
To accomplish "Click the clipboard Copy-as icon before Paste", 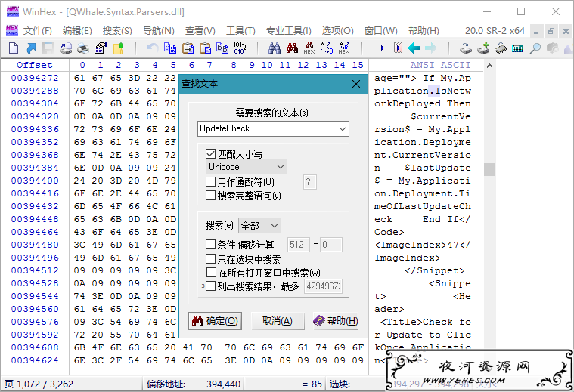I will tap(188, 48).
